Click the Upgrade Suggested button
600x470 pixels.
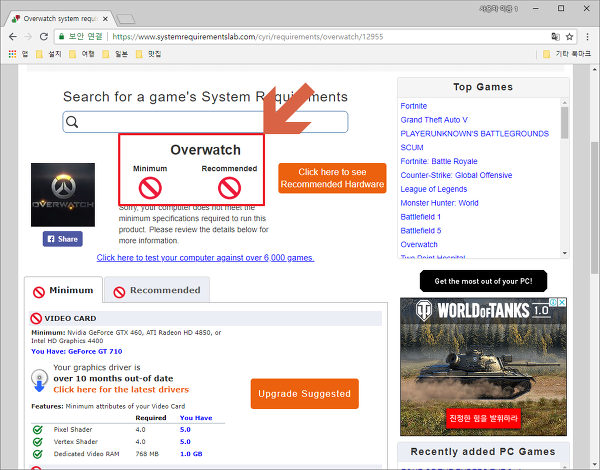click(305, 393)
